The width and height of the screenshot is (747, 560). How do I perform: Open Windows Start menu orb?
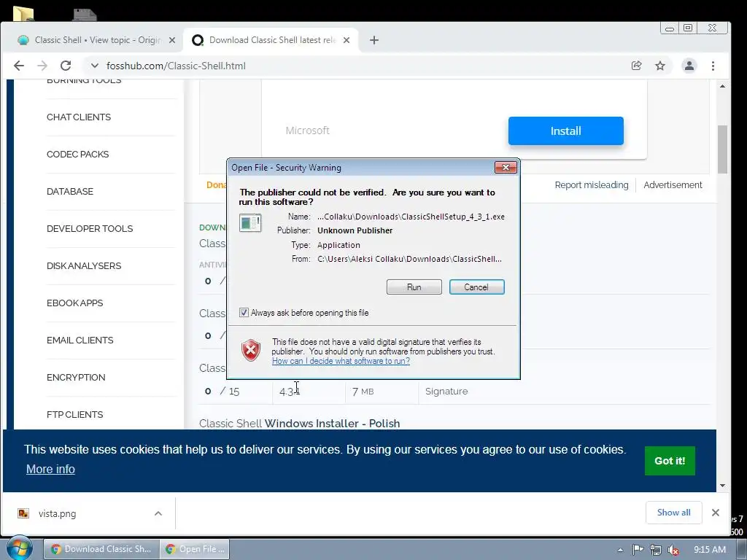19,548
